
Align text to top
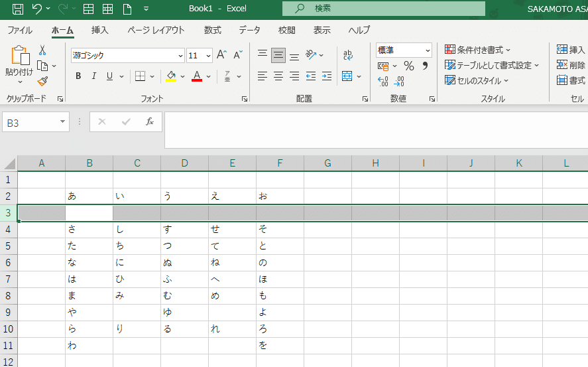coord(263,53)
